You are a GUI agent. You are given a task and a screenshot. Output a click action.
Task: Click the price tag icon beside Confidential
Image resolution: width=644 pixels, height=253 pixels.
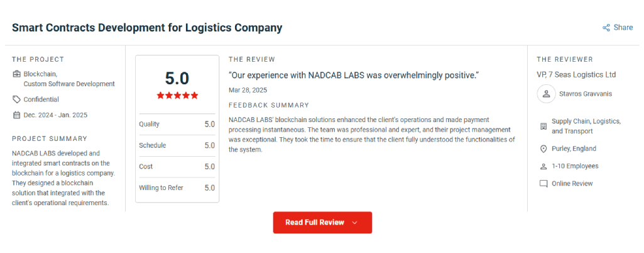tap(16, 99)
